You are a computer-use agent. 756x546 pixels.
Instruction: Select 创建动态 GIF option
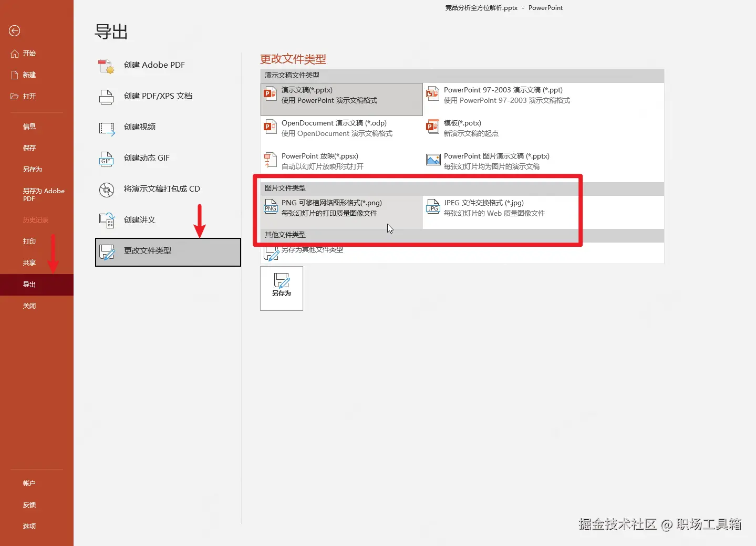[168, 158]
